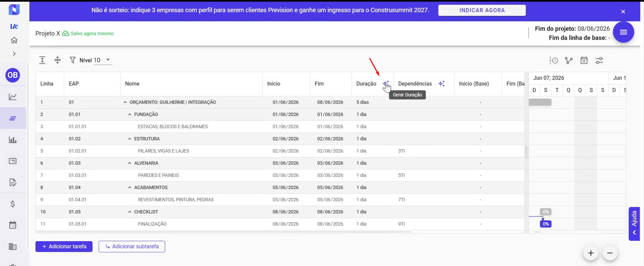644x266 pixels.
Task: Open the round hamburger menu button
Action: coord(623,32)
